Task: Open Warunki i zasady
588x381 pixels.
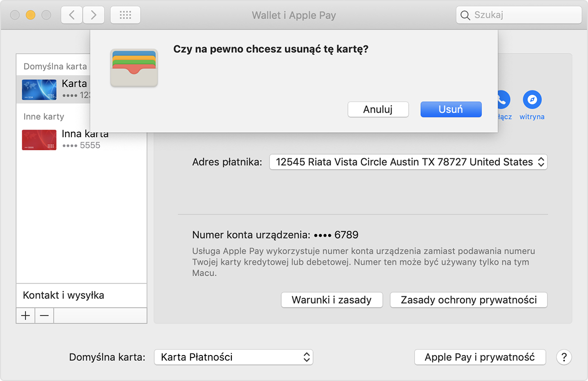Action: (x=332, y=300)
